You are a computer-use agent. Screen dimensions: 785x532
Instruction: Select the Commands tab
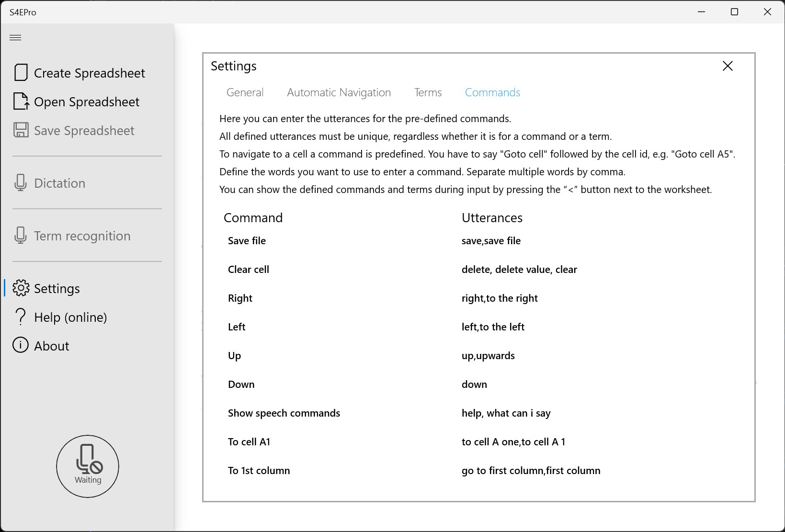click(x=492, y=92)
